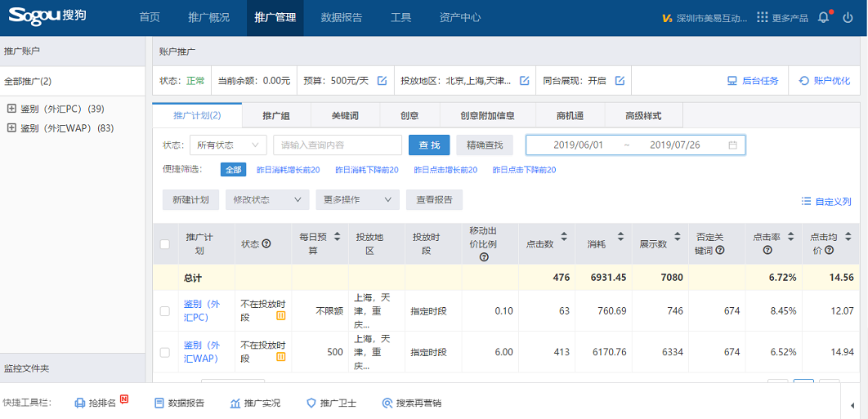Switch to the 关键词 tab
868x419 pixels.
[x=345, y=116]
